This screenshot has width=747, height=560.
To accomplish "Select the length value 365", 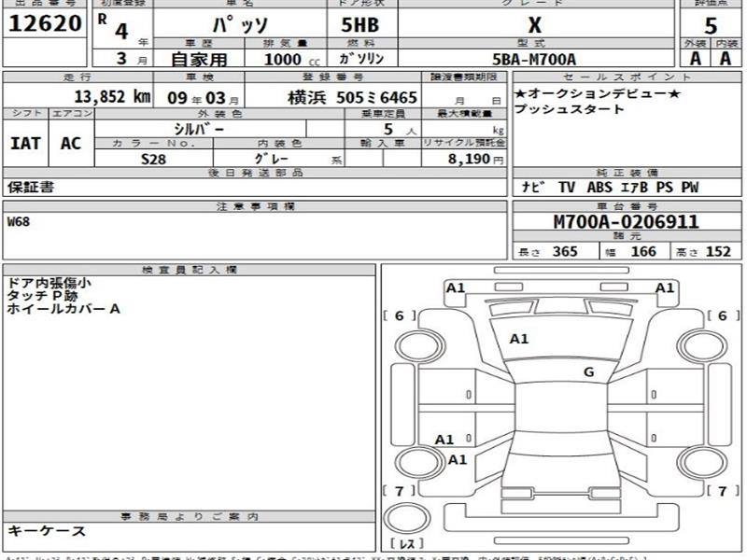I will (x=565, y=251).
